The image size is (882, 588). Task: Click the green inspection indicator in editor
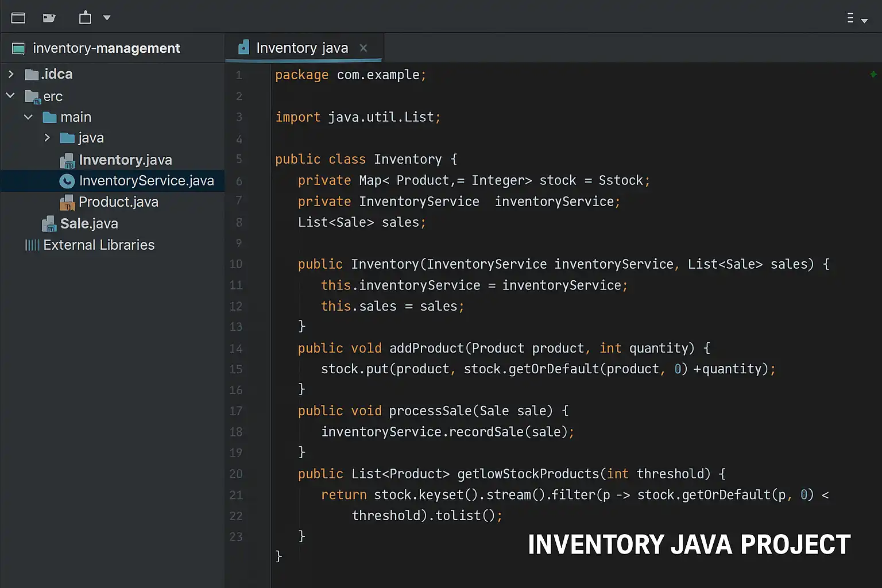coord(873,74)
